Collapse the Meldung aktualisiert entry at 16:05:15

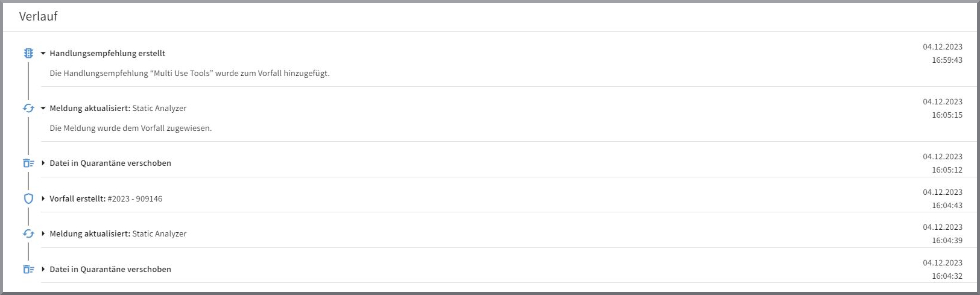pos(43,109)
